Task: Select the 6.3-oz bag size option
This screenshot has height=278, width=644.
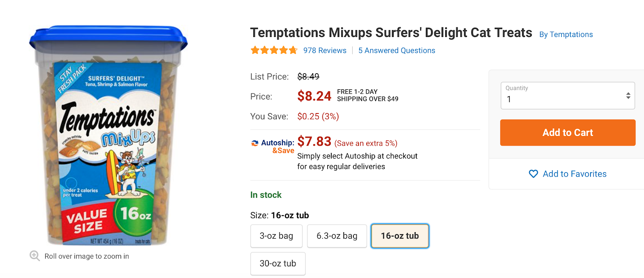Action: pos(337,236)
